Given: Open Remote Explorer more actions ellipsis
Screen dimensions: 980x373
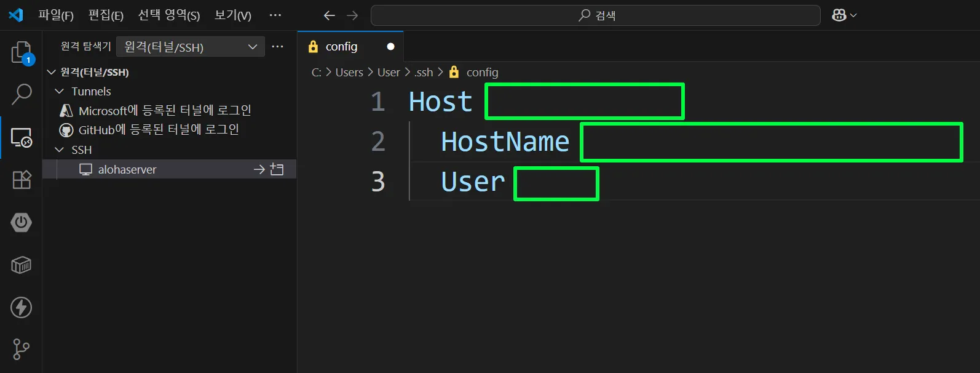Looking at the screenshot, I should pos(278,47).
